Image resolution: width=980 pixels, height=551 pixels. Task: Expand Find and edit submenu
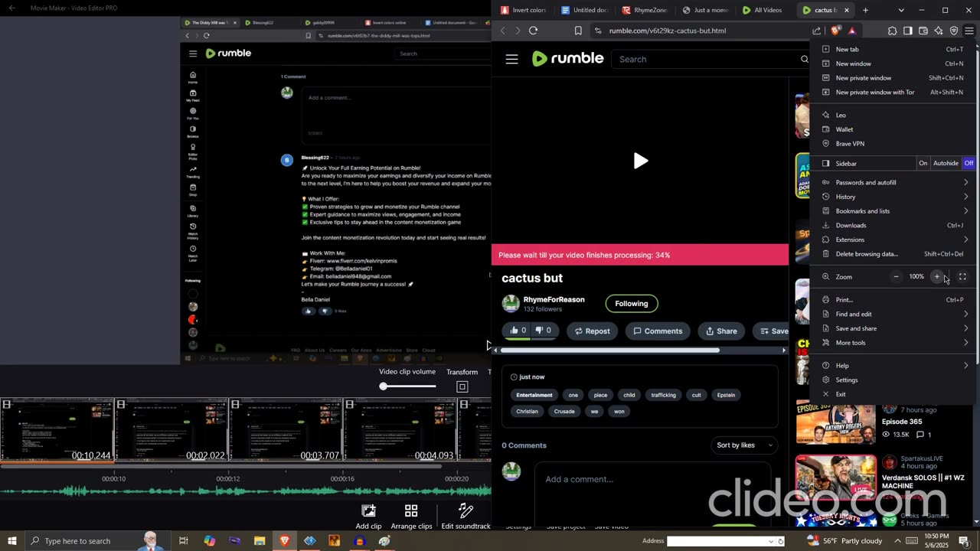click(893, 315)
